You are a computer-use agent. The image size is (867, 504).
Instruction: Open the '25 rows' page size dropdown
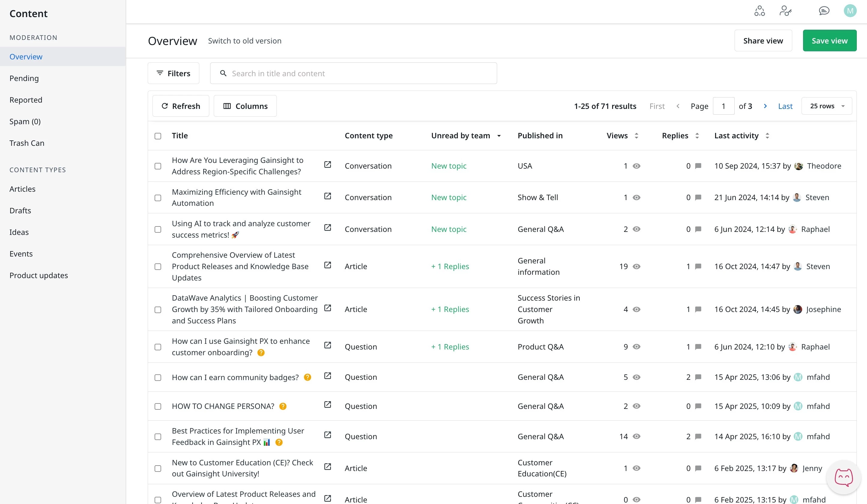click(827, 106)
